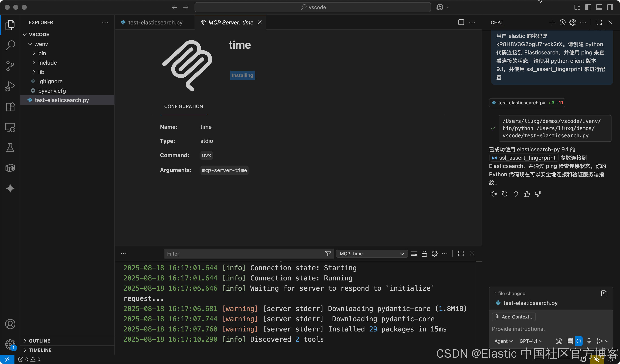Start voice chat with microphone icon
The image size is (620, 364).
(x=589, y=341)
